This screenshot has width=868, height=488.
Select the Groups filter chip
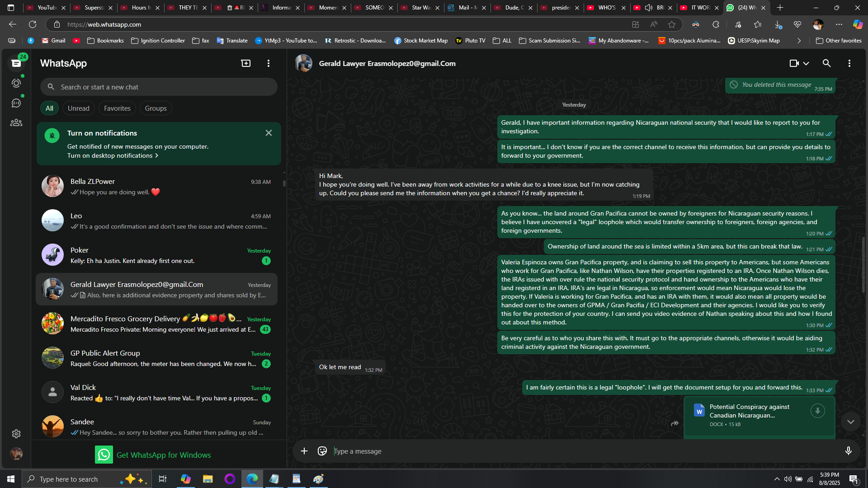point(156,108)
